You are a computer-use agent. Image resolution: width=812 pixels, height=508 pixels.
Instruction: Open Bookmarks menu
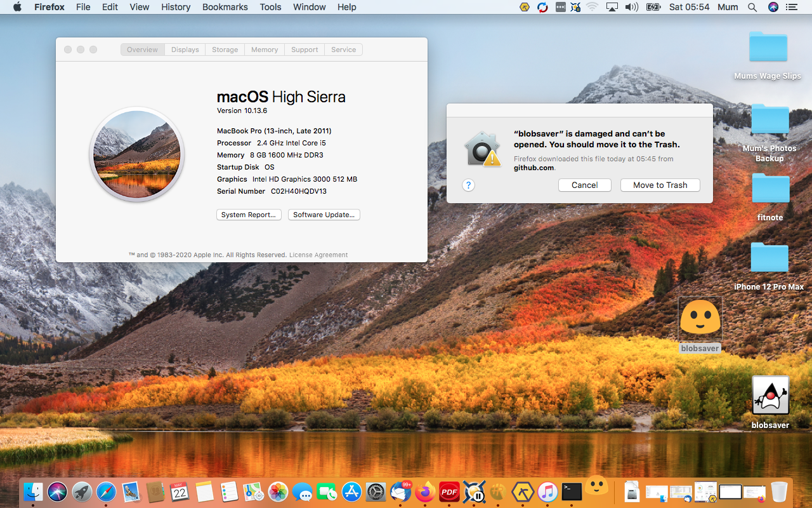tap(225, 7)
